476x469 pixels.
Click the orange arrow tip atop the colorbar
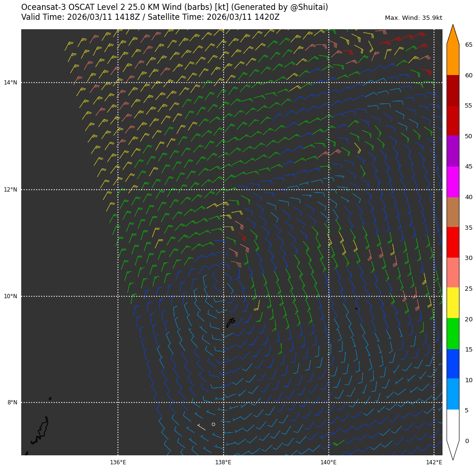pyautogui.click(x=453, y=33)
